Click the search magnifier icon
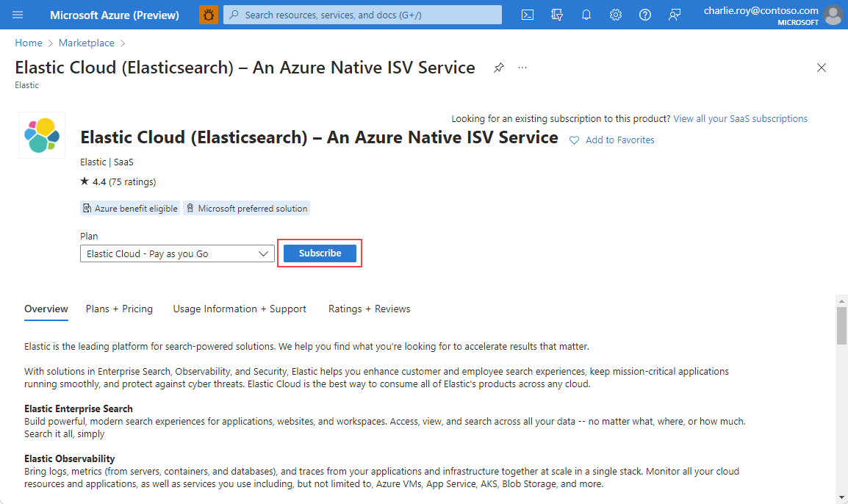This screenshot has width=848, height=504. [234, 15]
